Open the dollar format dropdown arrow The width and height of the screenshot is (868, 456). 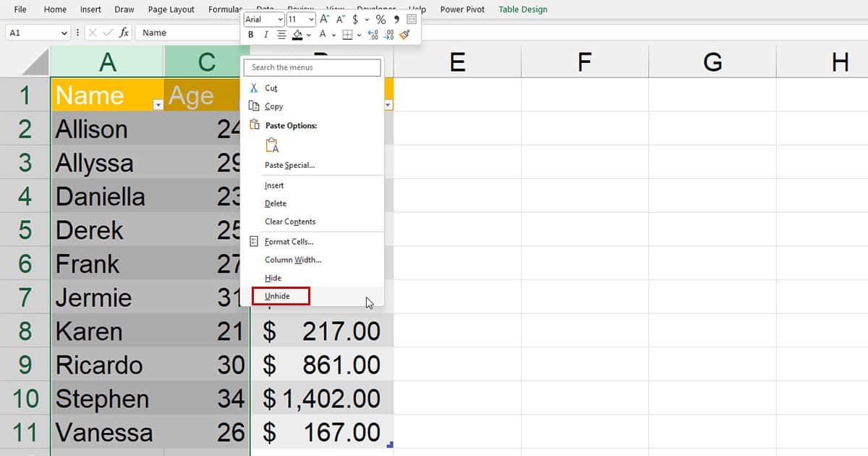click(x=367, y=20)
